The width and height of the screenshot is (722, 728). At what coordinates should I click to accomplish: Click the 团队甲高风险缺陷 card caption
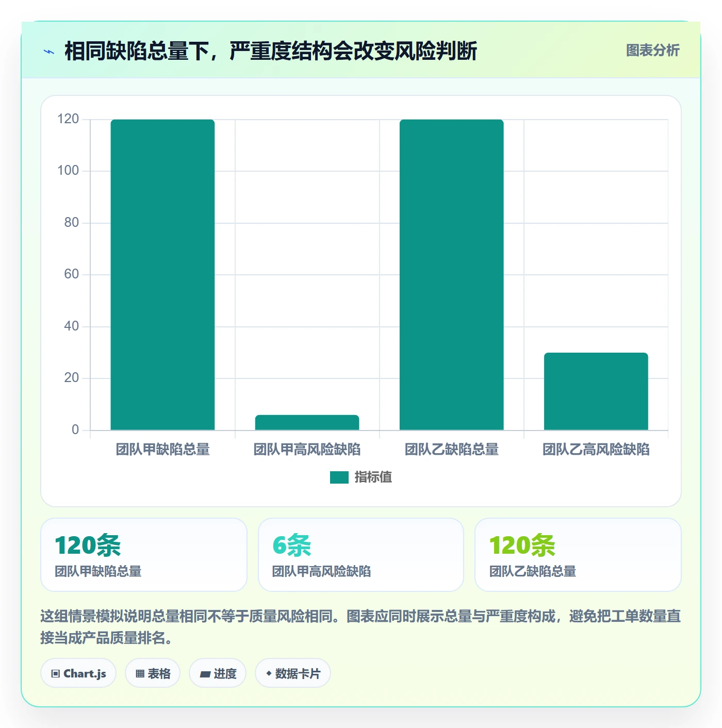coord(321,571)
